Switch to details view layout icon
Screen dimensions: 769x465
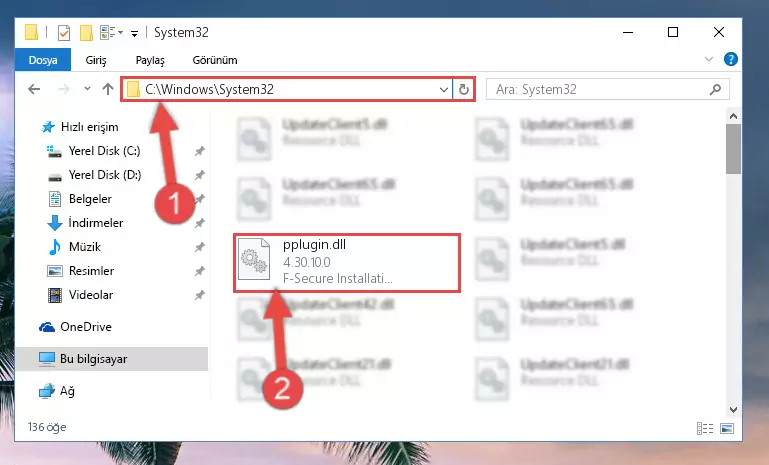pos(705,428)
